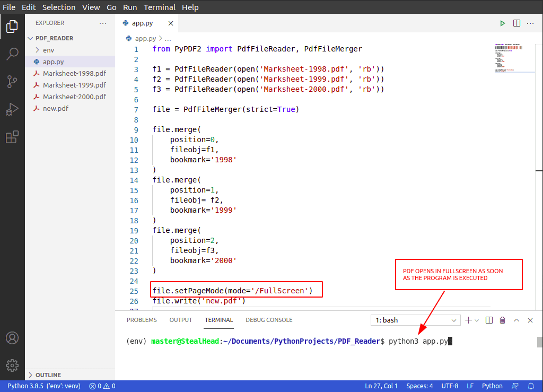Open the Run and Debug view
The height and width of the screenshot is (392, 543).
12,109
